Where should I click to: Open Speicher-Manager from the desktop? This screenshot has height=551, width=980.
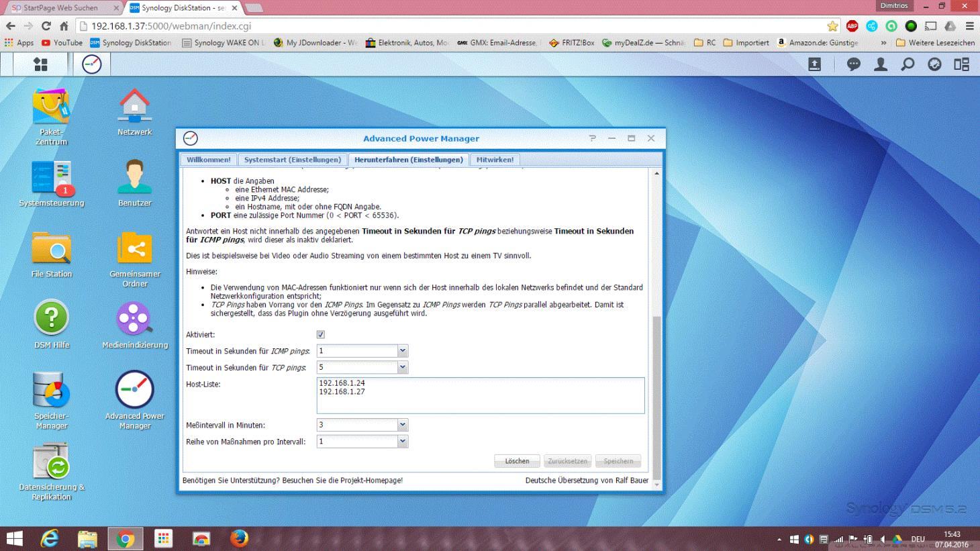point(52,401)
